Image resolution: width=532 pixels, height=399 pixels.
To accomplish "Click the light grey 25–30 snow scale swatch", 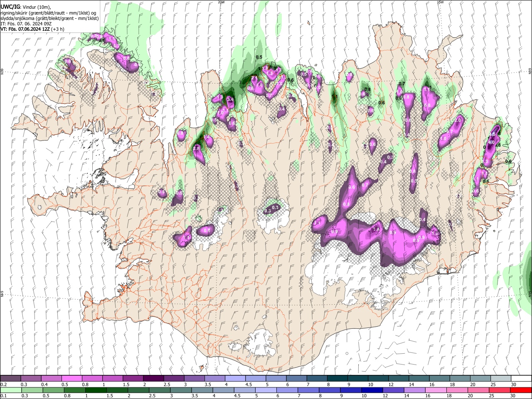I will (x=500, y=379).
